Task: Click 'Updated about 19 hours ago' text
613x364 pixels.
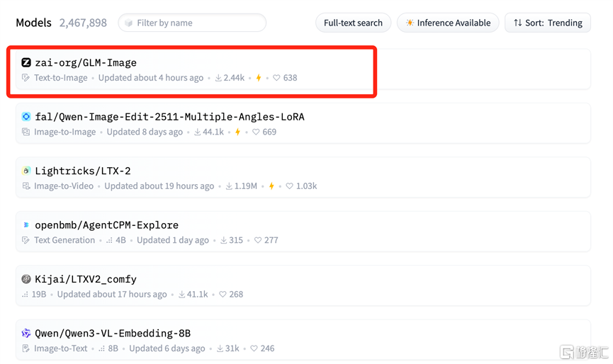Action: coord(159,186)
